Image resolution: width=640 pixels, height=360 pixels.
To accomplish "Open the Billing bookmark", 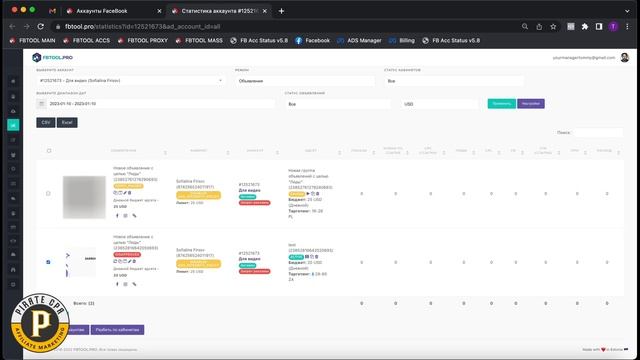I will point(402,40).
